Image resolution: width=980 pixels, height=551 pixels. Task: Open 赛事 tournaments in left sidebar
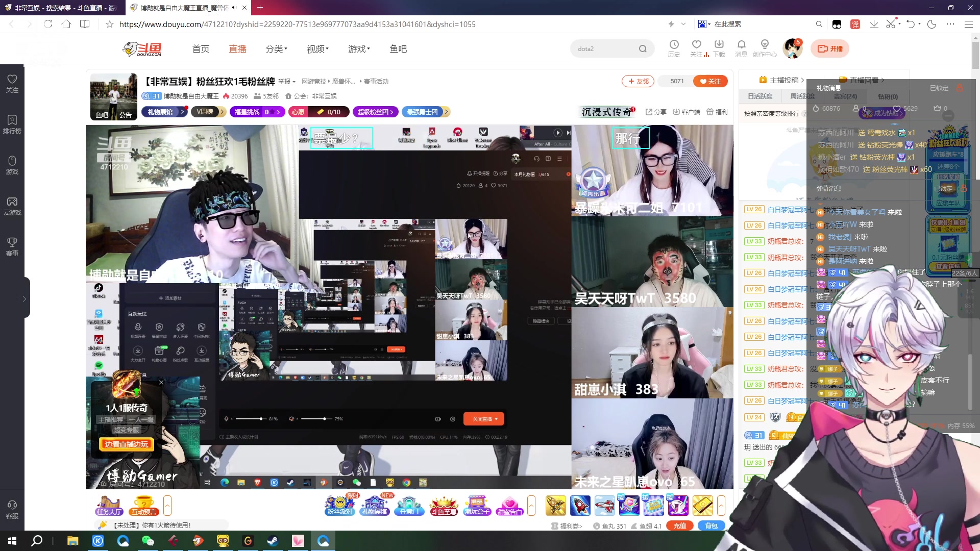tap(12, 247)
